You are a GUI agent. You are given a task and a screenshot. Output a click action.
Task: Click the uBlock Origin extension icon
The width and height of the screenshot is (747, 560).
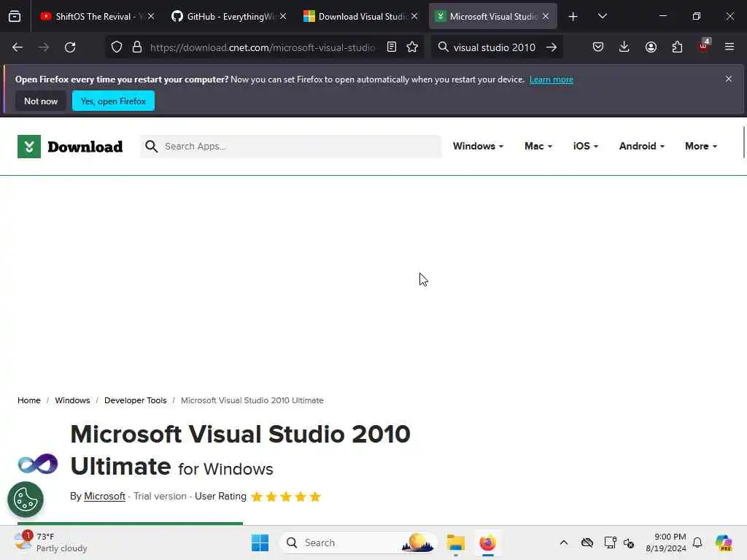pyautogui.click(x=704, y=46)
